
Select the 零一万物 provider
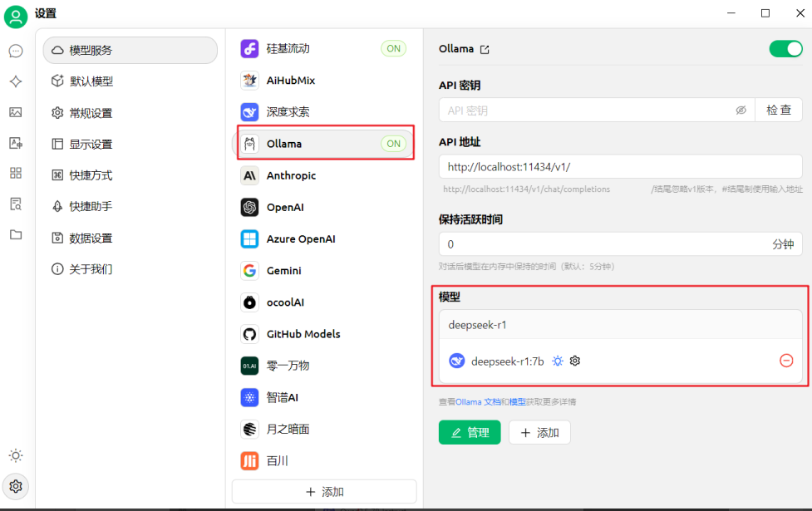click(x=324, y=366)
